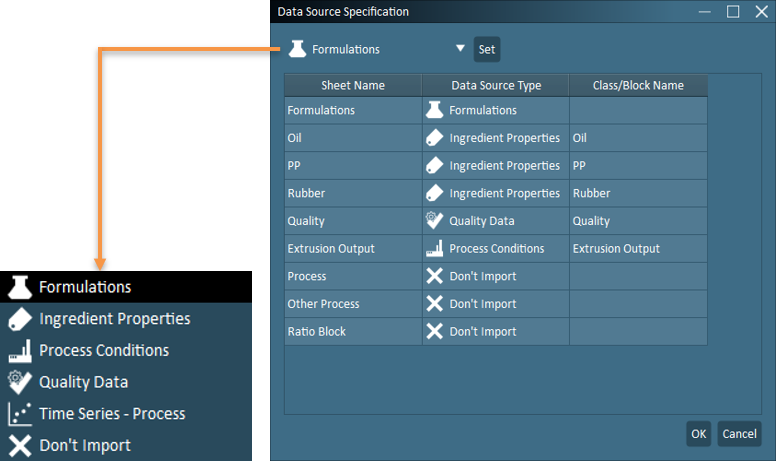Click the Sheet Name column header

353,86
